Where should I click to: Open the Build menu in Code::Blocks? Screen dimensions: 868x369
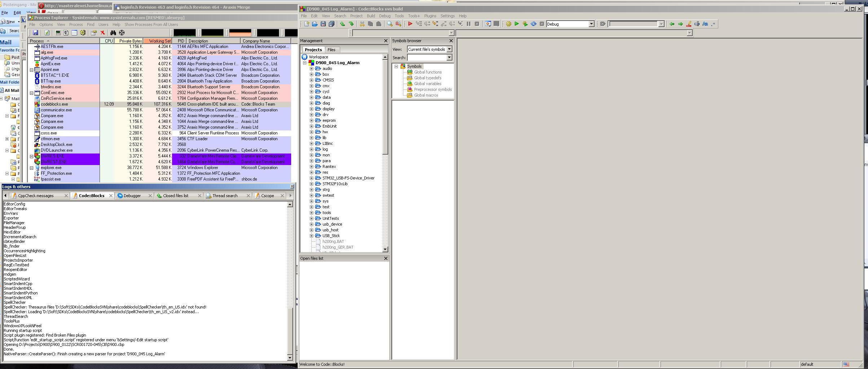point(371,16)
